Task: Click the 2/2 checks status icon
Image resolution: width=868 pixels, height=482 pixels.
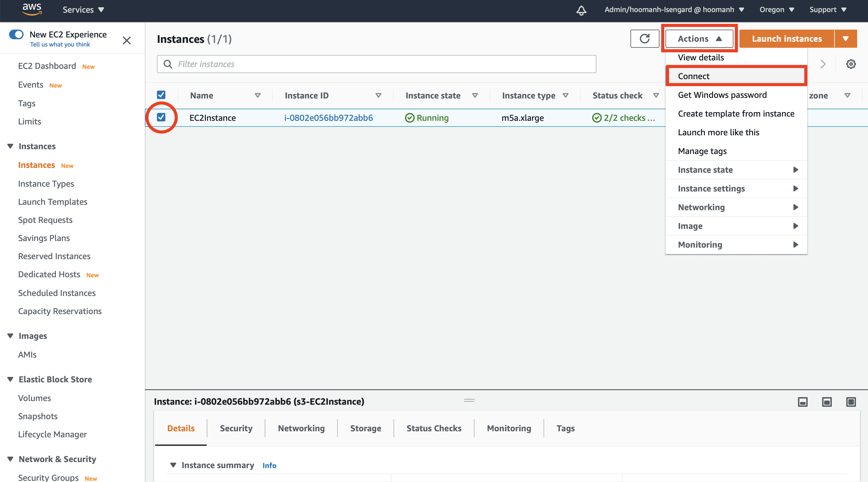Action: pos(597,118)
